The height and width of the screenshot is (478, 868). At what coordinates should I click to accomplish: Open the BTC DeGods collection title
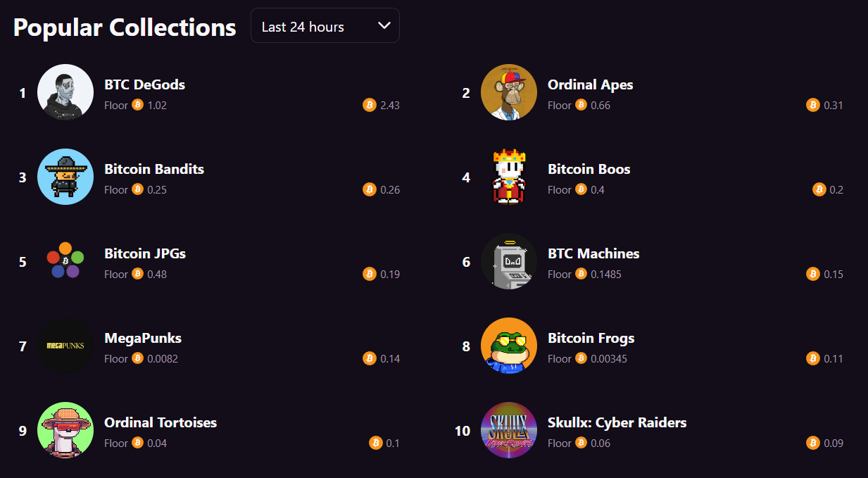click(144, 84)
